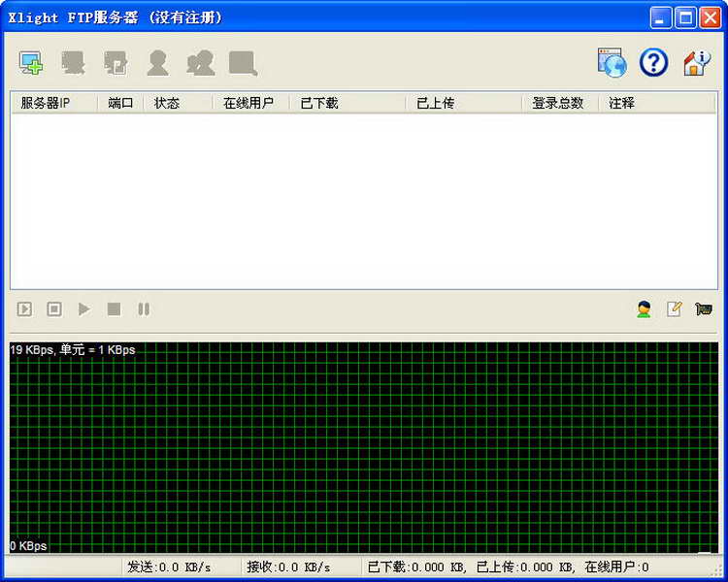This screenshot has height=582, width=728.
Task: Click the greyed modify server icon
Action: (116, 63)
